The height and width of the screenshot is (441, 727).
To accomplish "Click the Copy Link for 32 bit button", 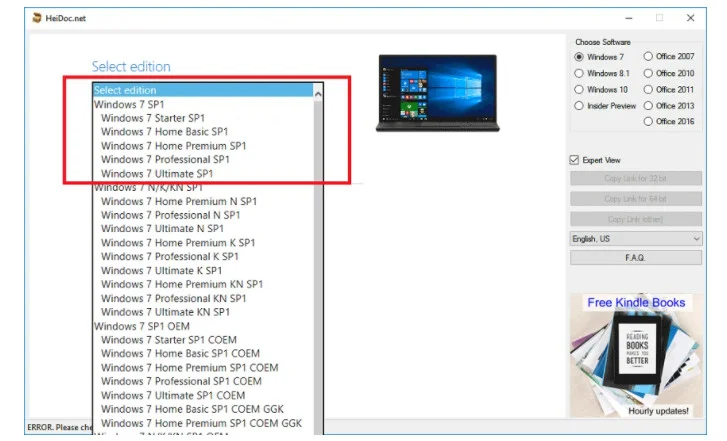I will tap(636, 179).
